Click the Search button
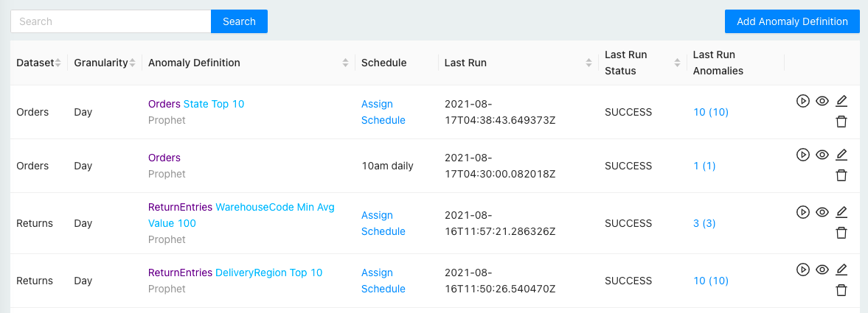 239,21
